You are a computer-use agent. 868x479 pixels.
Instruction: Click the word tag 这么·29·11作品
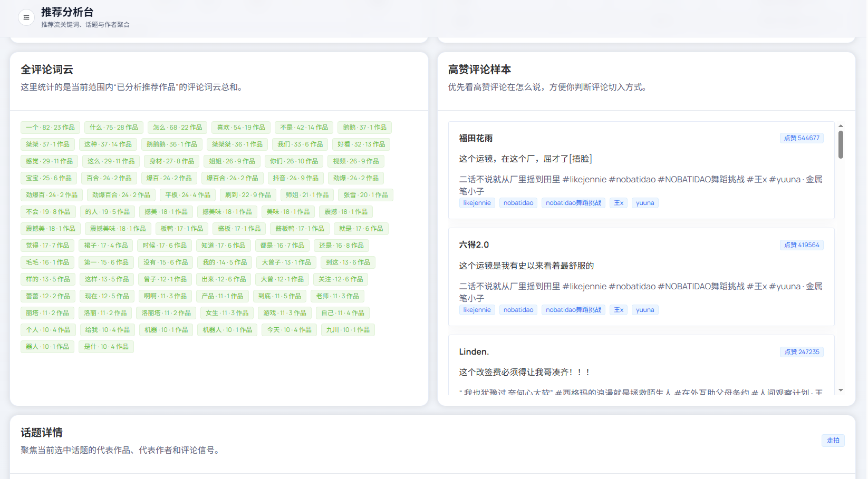tap(111, 161)
